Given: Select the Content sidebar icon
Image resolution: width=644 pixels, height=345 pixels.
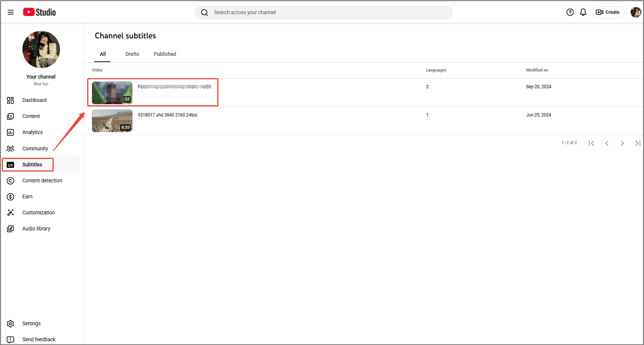Looking at the screenshot, I should (x=11, y=116).
